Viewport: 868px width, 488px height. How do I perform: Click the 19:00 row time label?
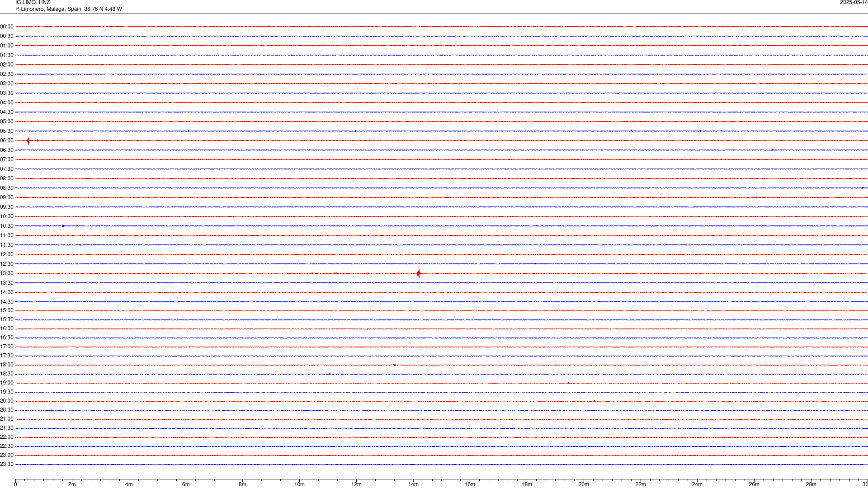(x=7, y=383)
